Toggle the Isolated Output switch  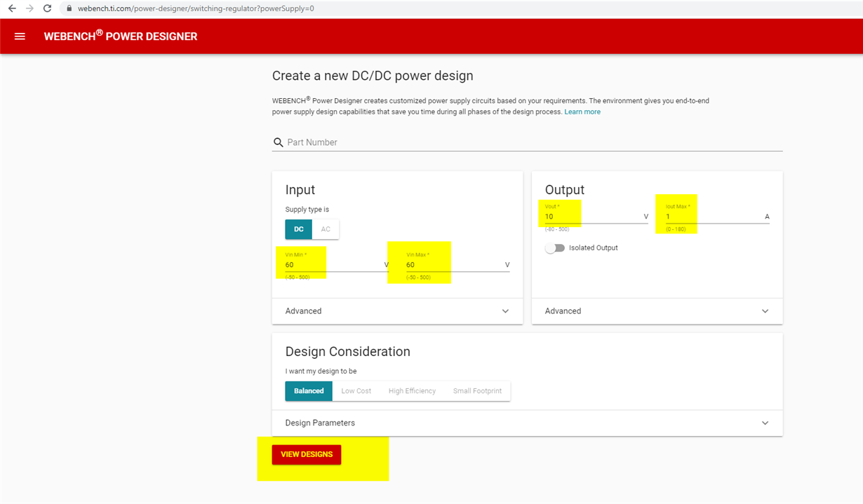click(555, 248)
